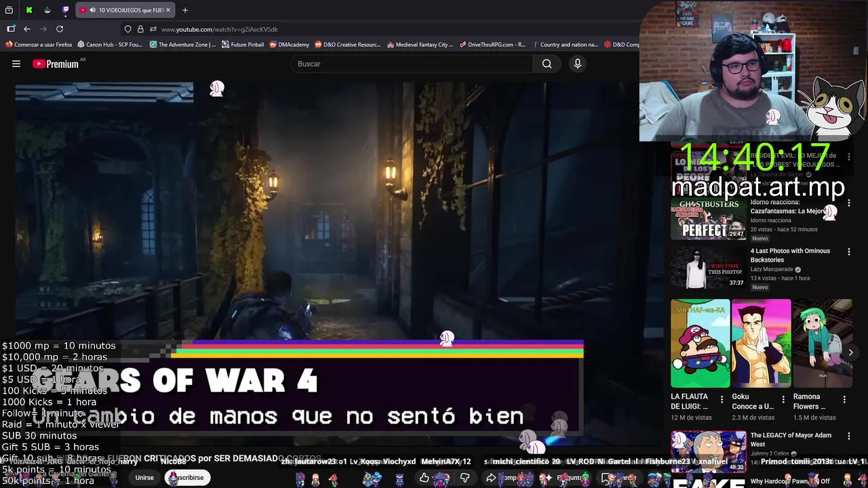Open DMAcademy bookmark
The image size is (868, 488).
[x=289, y=45]
